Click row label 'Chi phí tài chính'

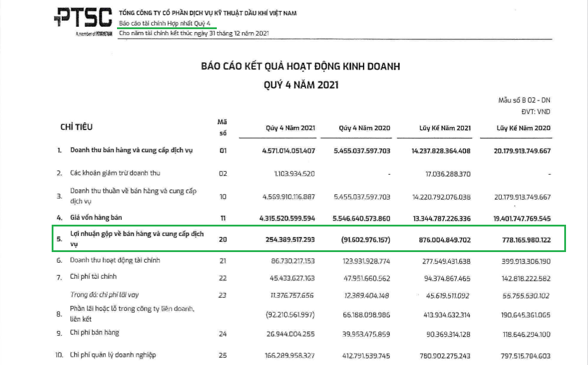(x=93, y=277)
